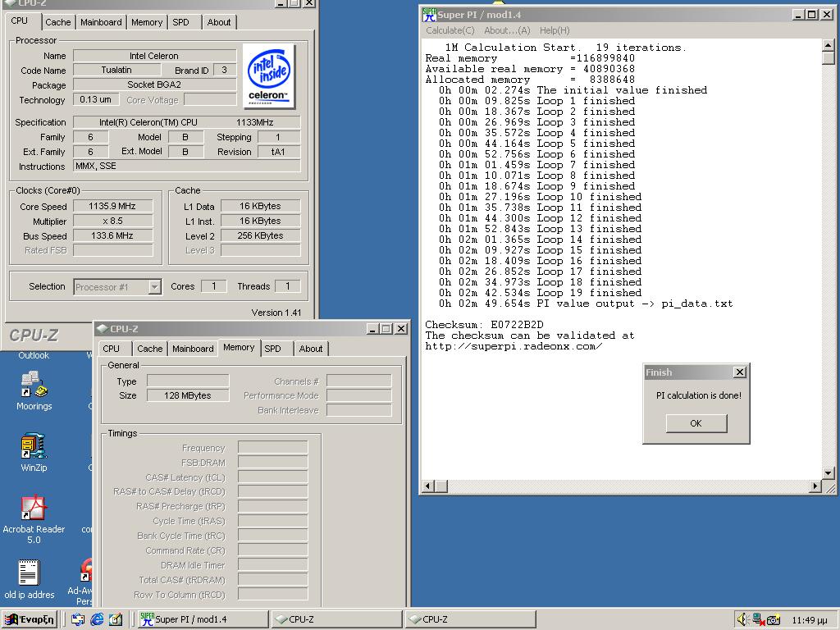Viewport: 840px width, 630px height.
Task: Click the Start (Έναρξη) button
Action: pyautogui.click(x=30, y=619)
